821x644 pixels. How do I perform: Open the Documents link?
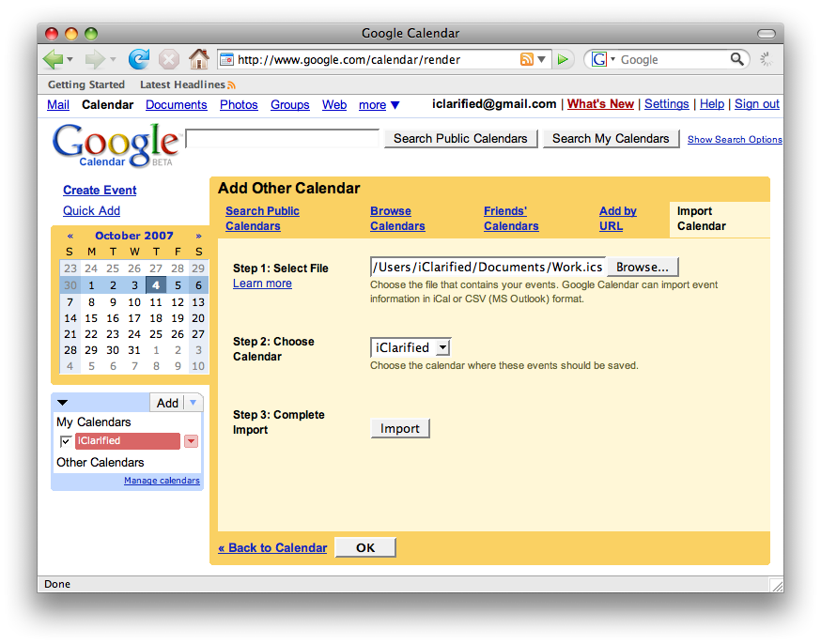[177, 105]
